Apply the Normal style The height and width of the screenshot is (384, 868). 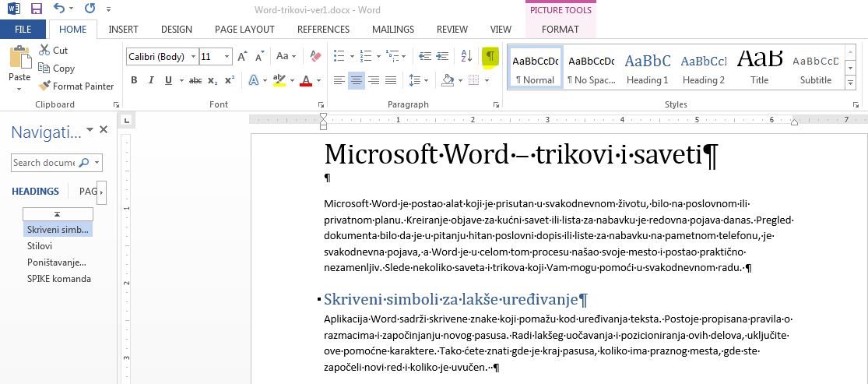point(535,67)
